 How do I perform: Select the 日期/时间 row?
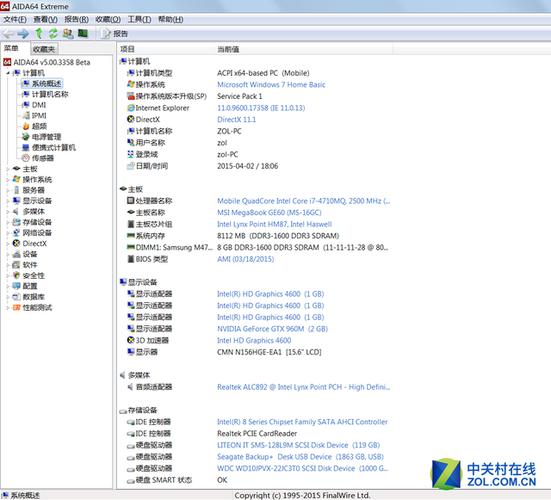(202, 166)
